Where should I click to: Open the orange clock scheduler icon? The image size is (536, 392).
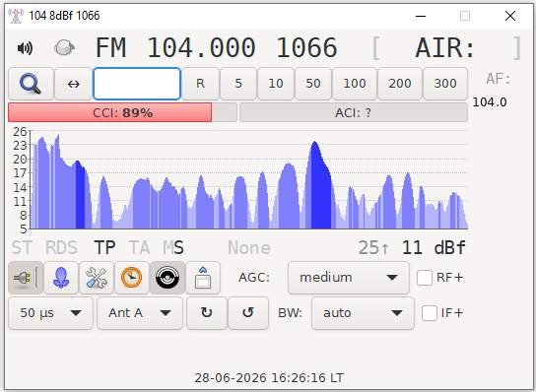[x=132, y=278]
